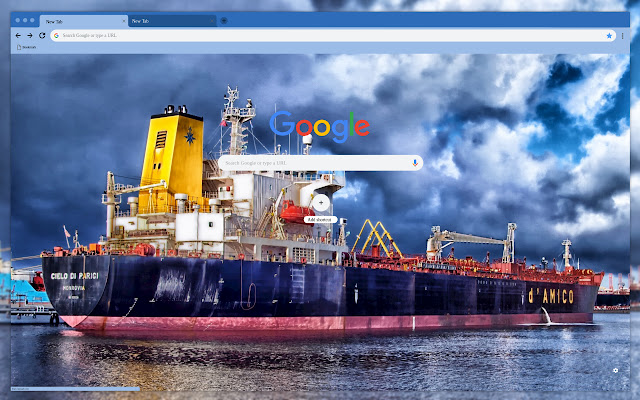Reload the page
Viewport: 640px width, 400px height.
click(42, 36)
